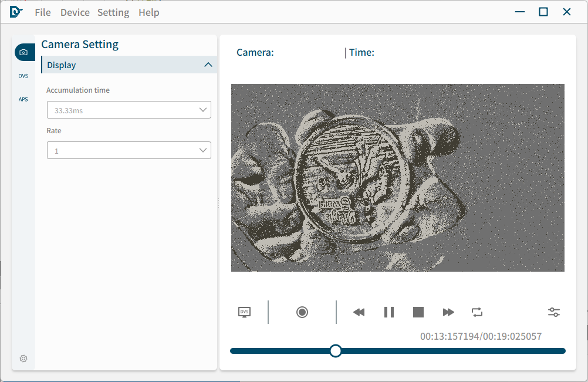Open the playback adjustment sliders icon
This screenshot has width=588, height=382.
point(553,312)
